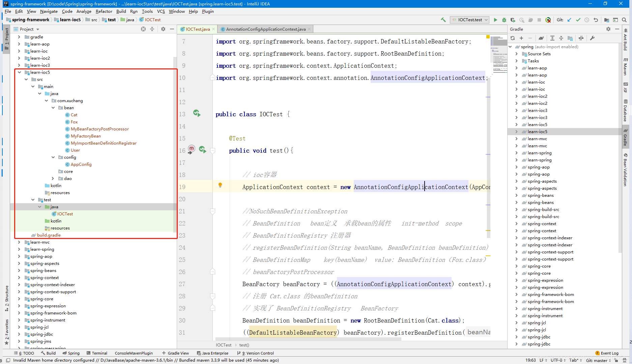Collapse all nodes in Gradle panel
The width and height of the screenshot is (632, 364).
coord(561,38)
